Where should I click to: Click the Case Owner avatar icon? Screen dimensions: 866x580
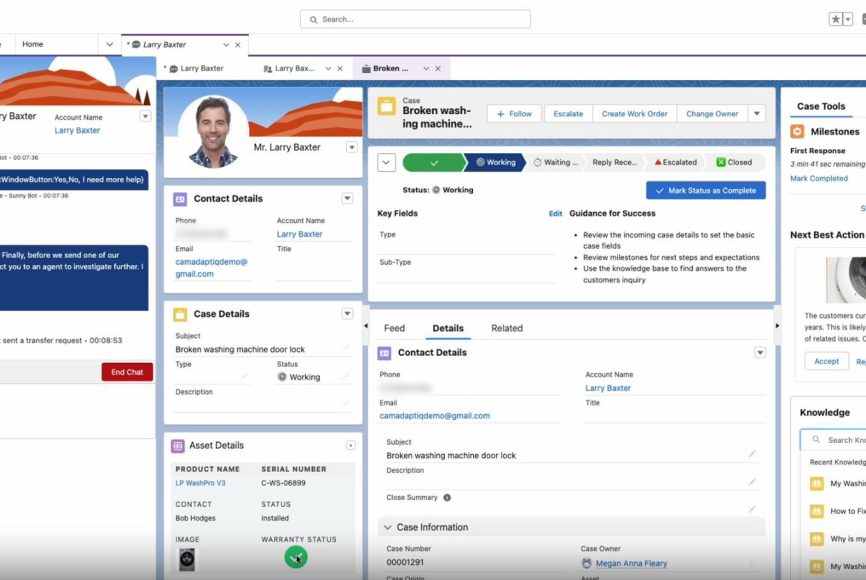(x=586, y=563)
